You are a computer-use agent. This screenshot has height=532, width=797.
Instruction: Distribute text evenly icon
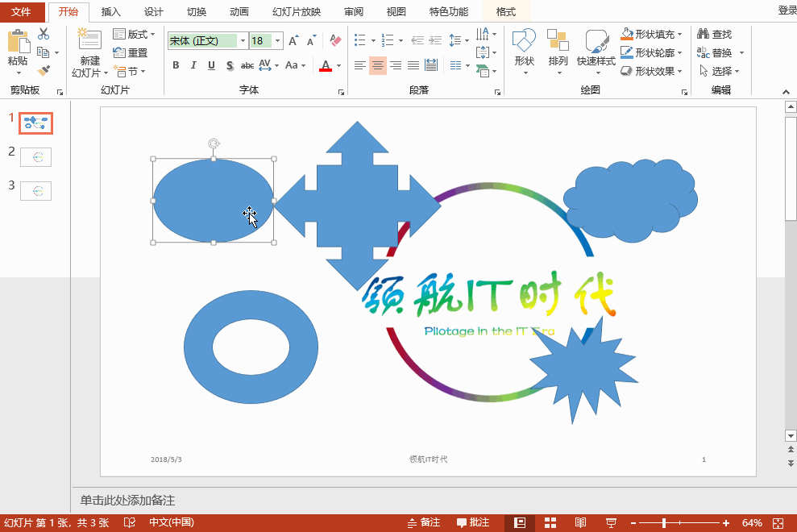(431, 64)
